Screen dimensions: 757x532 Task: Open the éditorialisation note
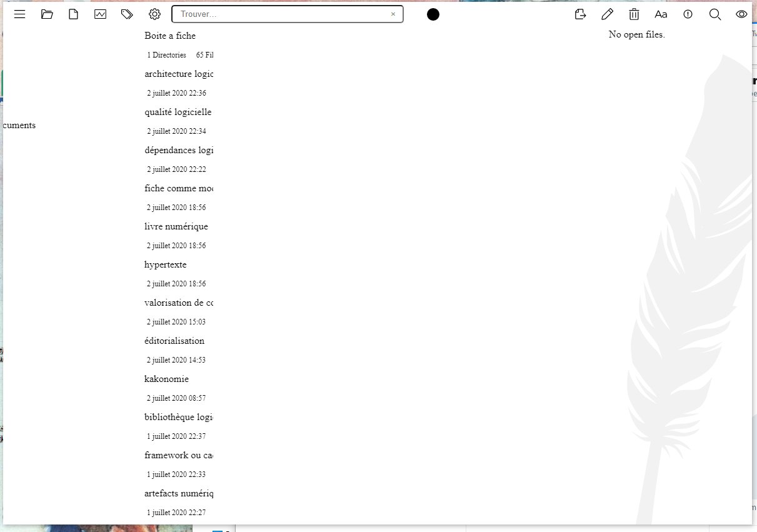174,341
